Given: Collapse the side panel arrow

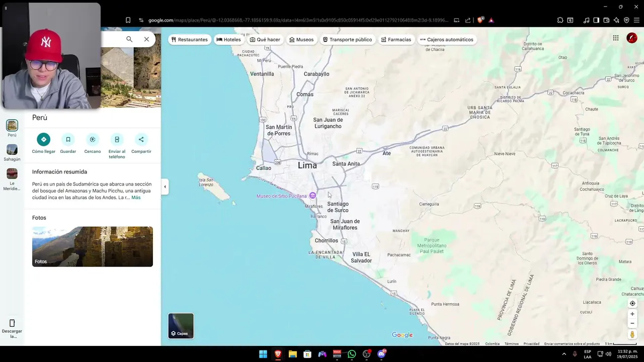Looking at the screenshot, I should pos(165,187).
